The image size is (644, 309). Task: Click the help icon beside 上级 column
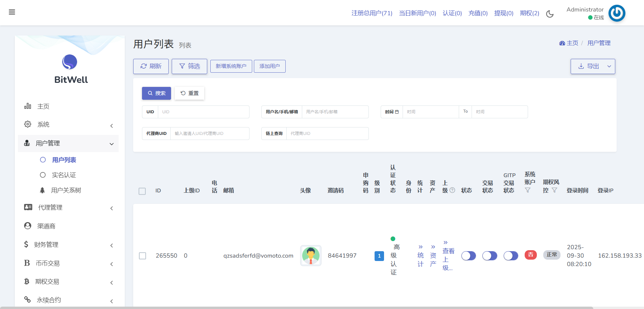pyautogui.click(x=452, y=190)
